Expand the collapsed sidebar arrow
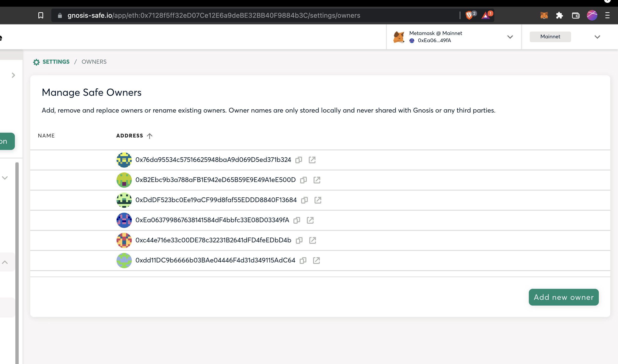This screenshot has height=364, width=618. (x=13, y=75)
